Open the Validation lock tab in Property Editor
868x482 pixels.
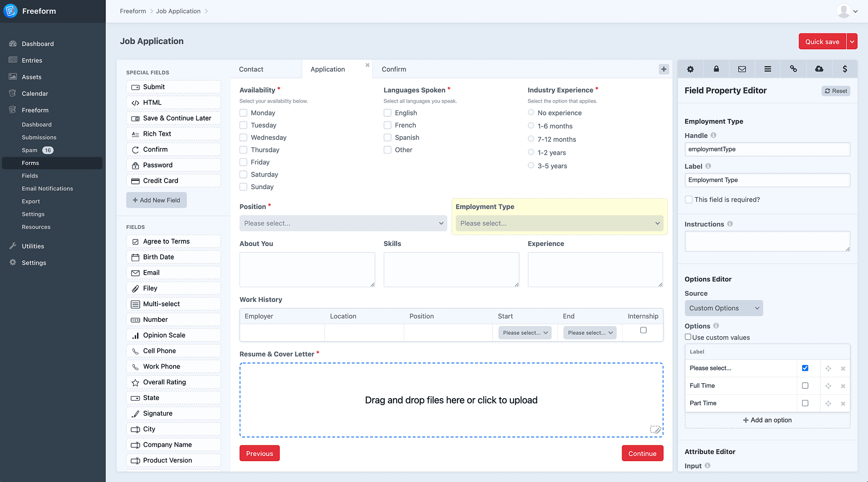pos(716,69)
